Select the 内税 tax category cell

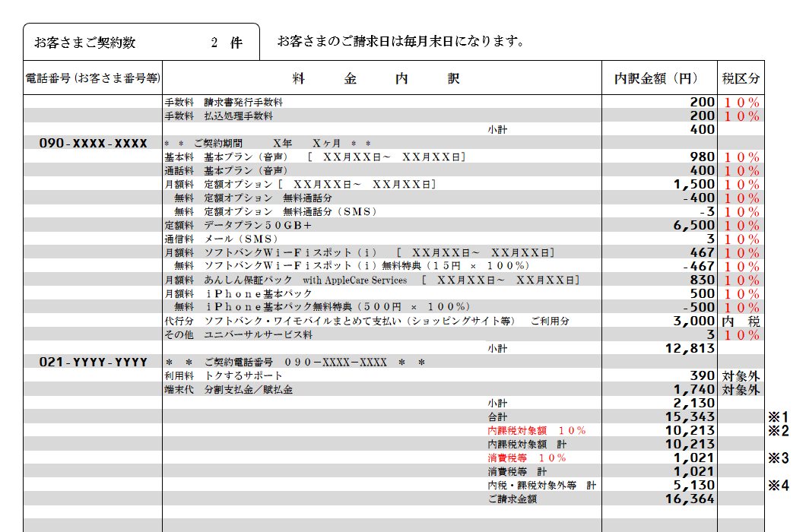[741, 321]
